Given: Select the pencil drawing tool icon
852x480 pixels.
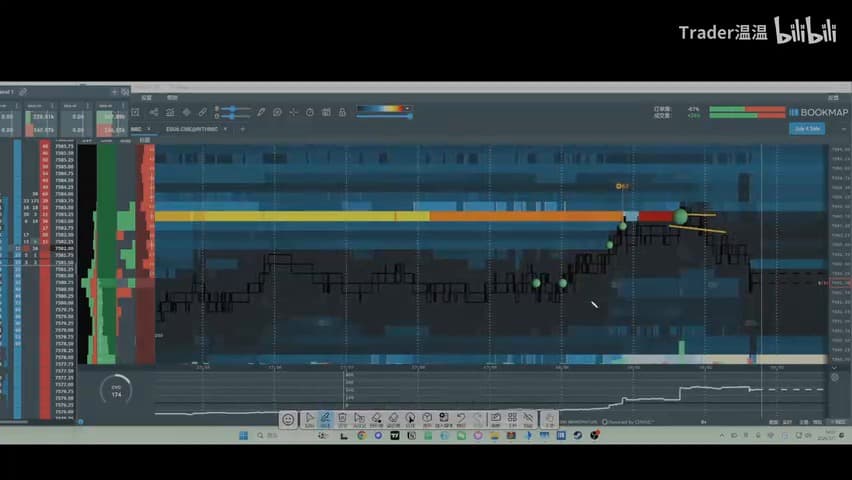Looking at the screenshot, I should coord(261,112).
